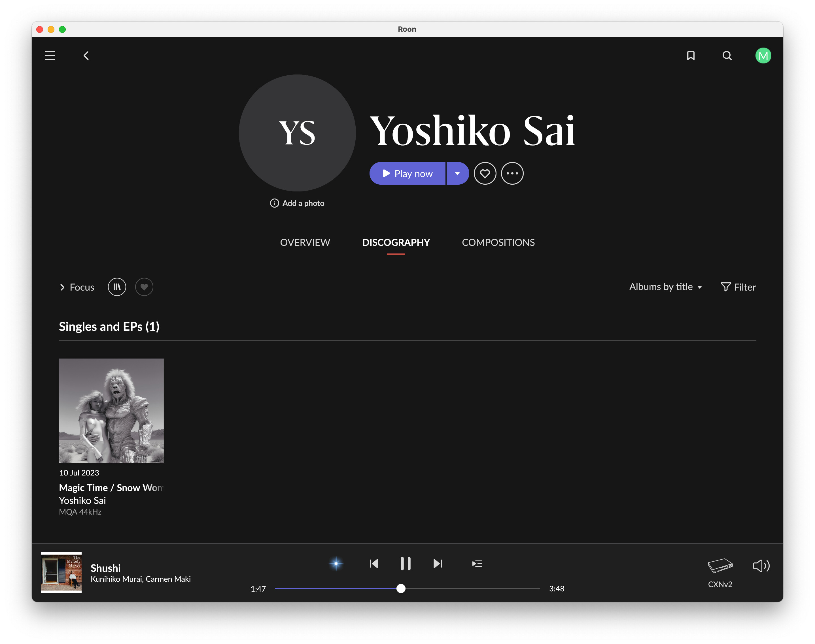Image resolution: width=815 pixels, height=644 pixels.
Task: Open the hamburger navigation menu
Action: coord(50,56)
